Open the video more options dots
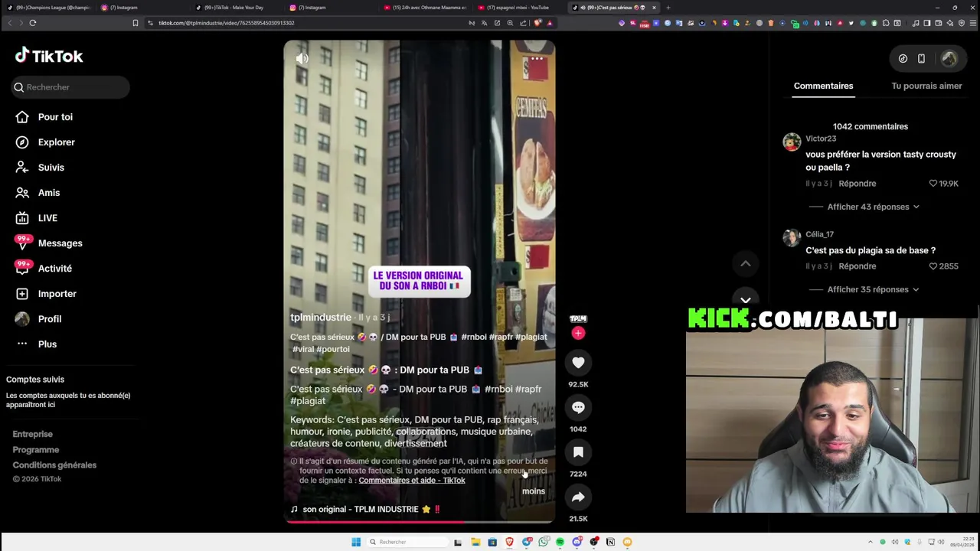This screenshot has width=980, height=551. point(537,58)
